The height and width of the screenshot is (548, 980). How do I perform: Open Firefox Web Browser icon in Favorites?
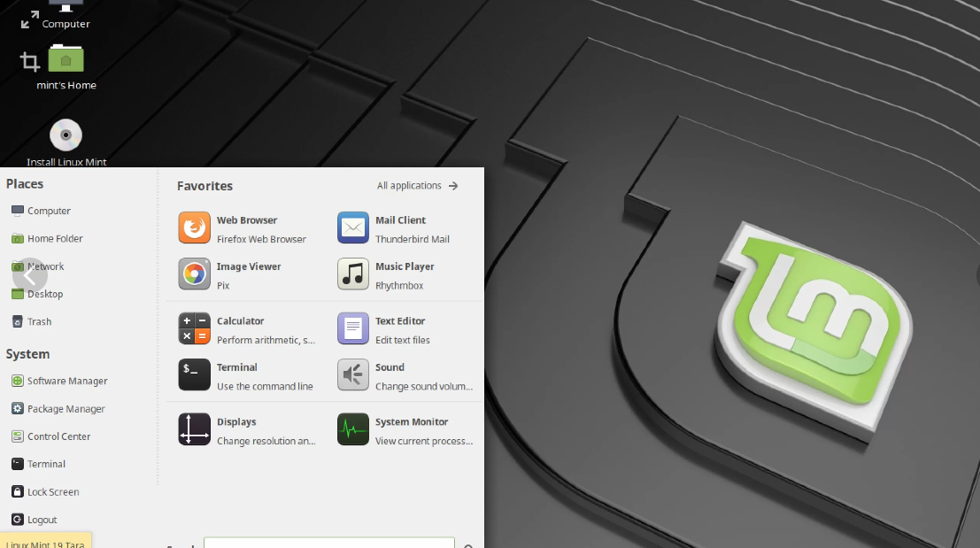tap(195, 228)
